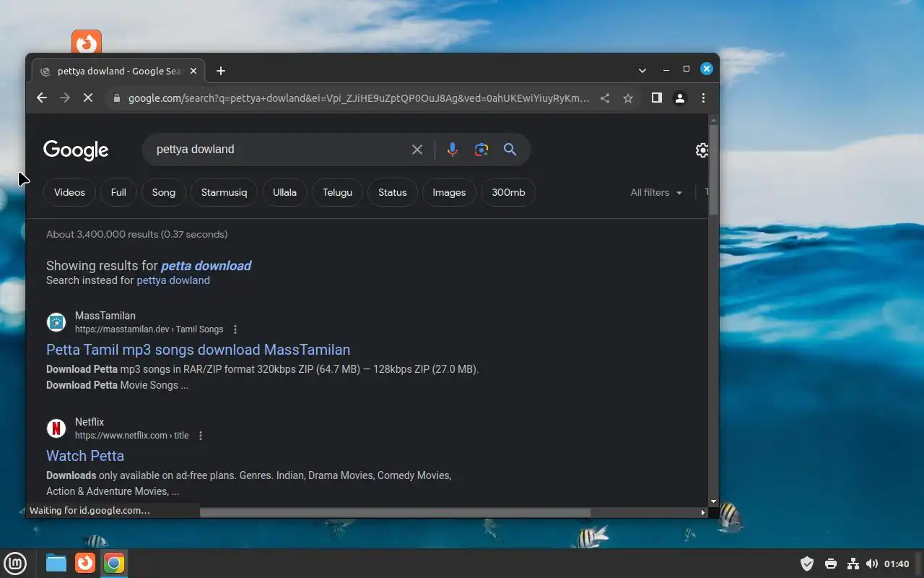
Task: Open corrected query petta download
Action: tap(206, 265)
